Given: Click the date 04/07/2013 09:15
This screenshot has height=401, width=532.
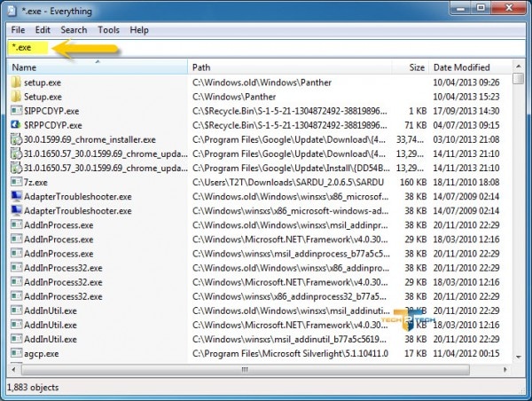Looking at the screenshot, I should coord(466,125).
